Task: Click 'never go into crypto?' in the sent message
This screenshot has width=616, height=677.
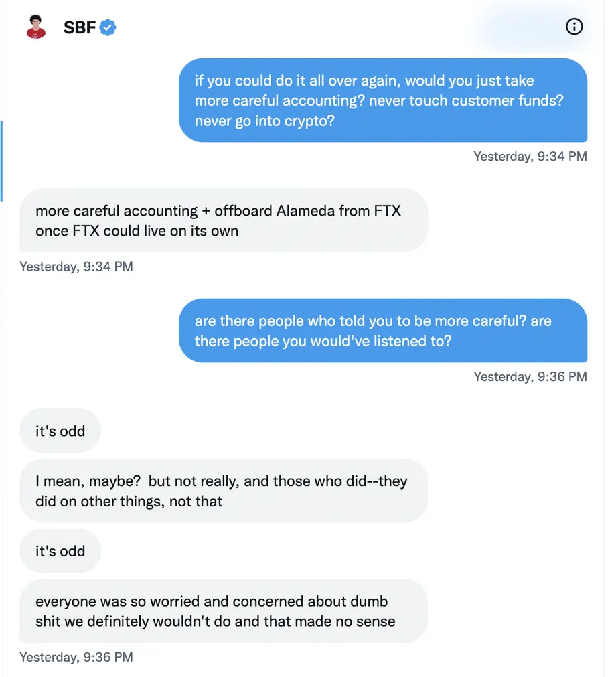Action: pyautogui.click(x=264, y=121)
